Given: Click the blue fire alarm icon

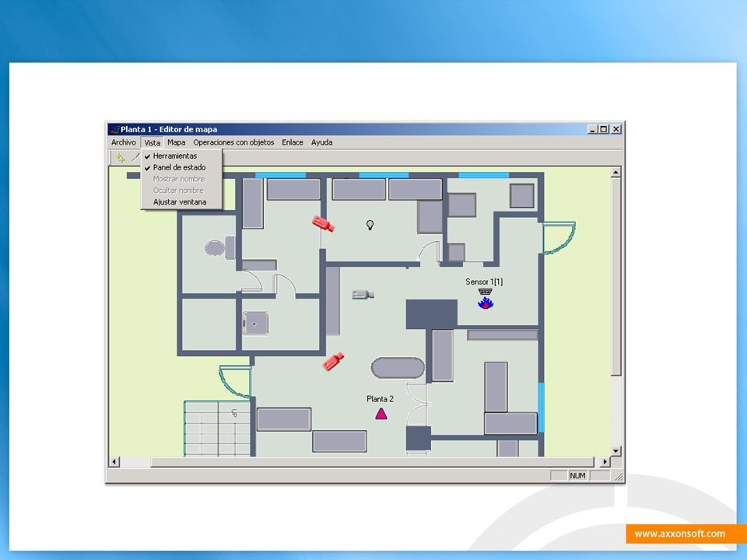Looking at the screenshot, I should 486,303.
